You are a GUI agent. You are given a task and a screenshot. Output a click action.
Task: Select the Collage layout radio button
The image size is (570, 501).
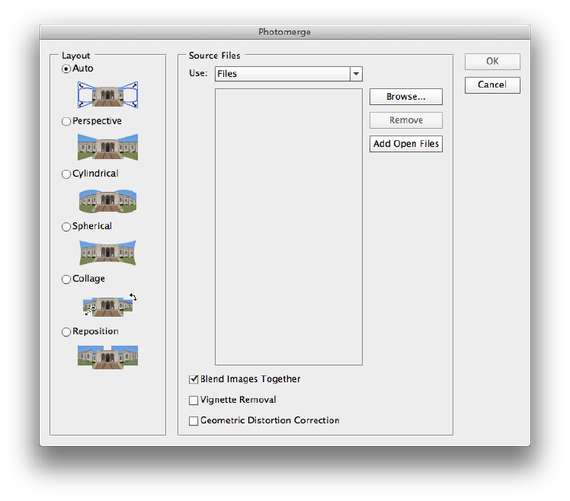(x=66, y=279)
